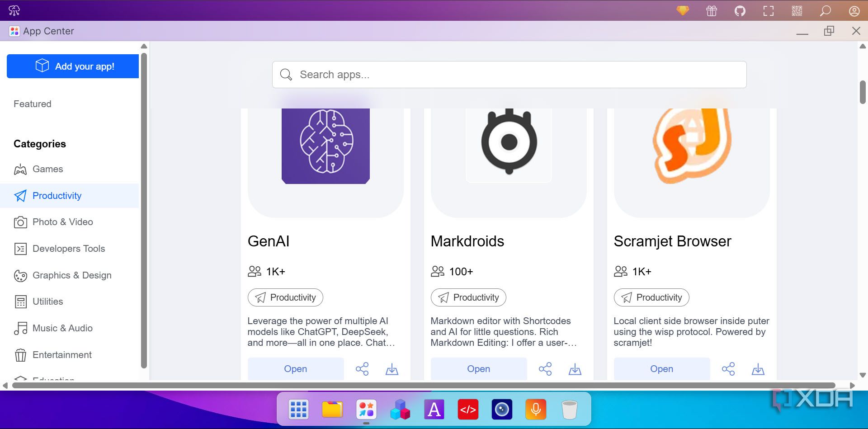Open the user profile icon in top bar
This screenshot has height=429, width=868.
854,11
